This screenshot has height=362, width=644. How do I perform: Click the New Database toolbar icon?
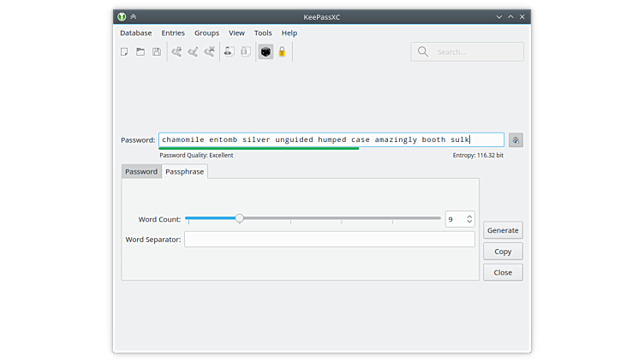pos(124,52)
